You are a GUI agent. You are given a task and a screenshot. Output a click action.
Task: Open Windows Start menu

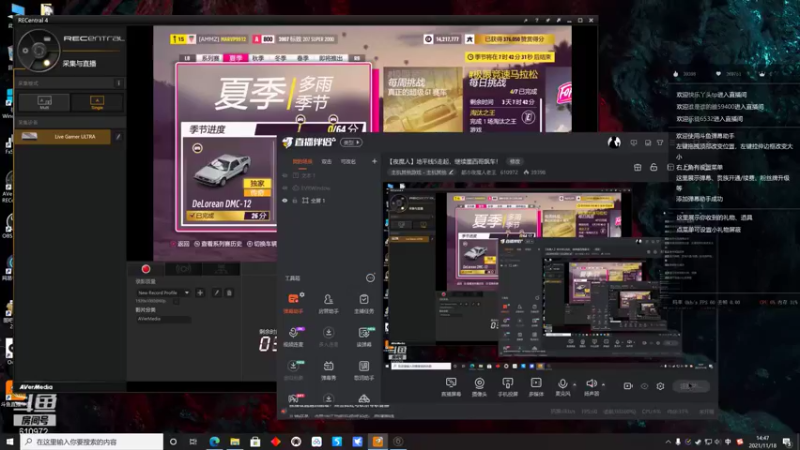point(10,441)
